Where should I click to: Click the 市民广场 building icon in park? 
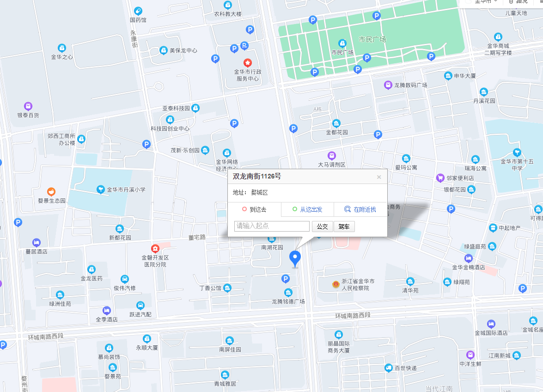pos(342,43)
